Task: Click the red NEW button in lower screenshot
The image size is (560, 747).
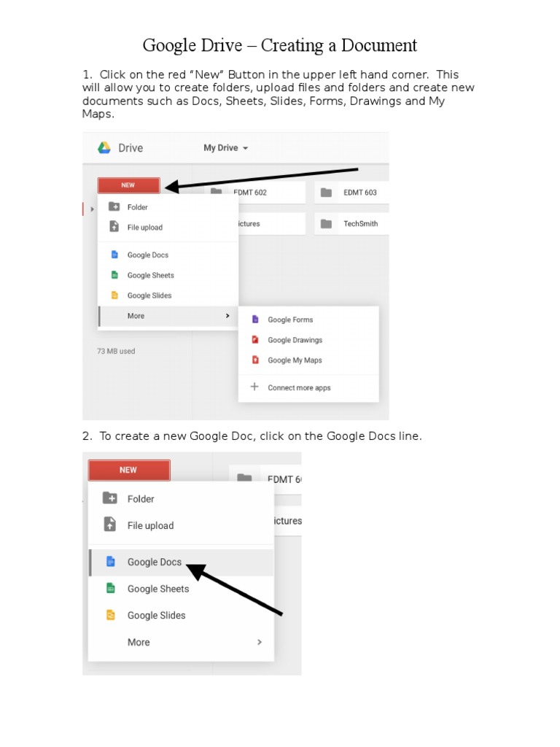Action: click(x=129, y=471)
